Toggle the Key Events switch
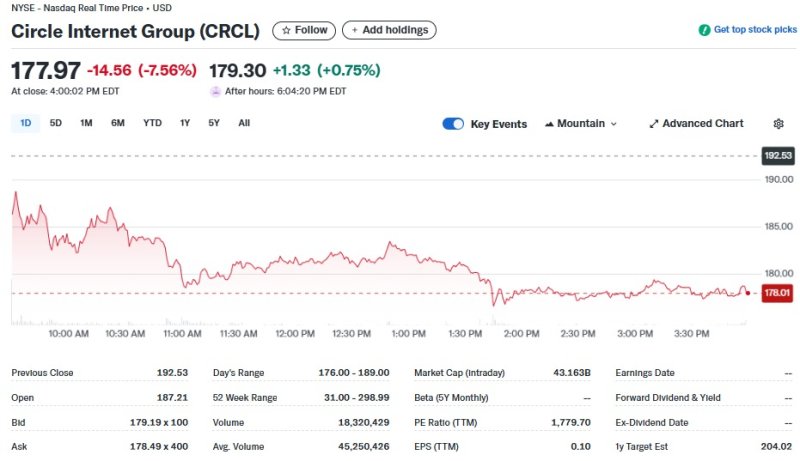Screen dimensions: 800x461 453,124
